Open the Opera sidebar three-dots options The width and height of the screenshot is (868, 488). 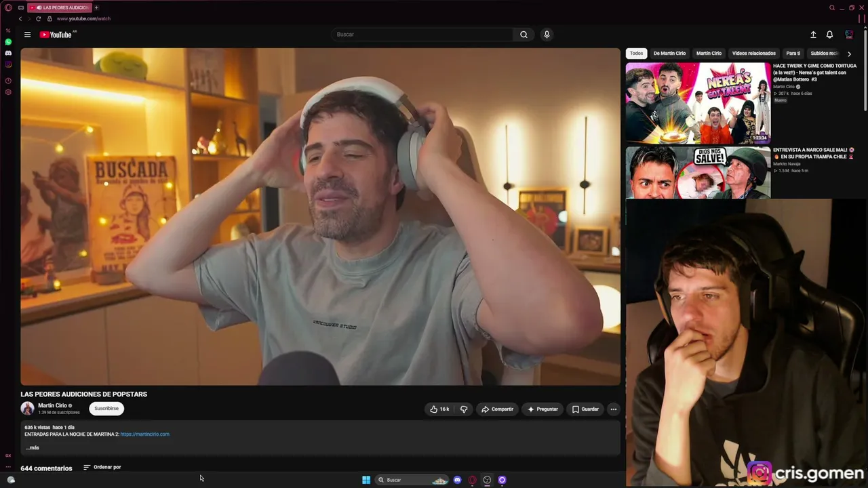[x=8, y=466]
